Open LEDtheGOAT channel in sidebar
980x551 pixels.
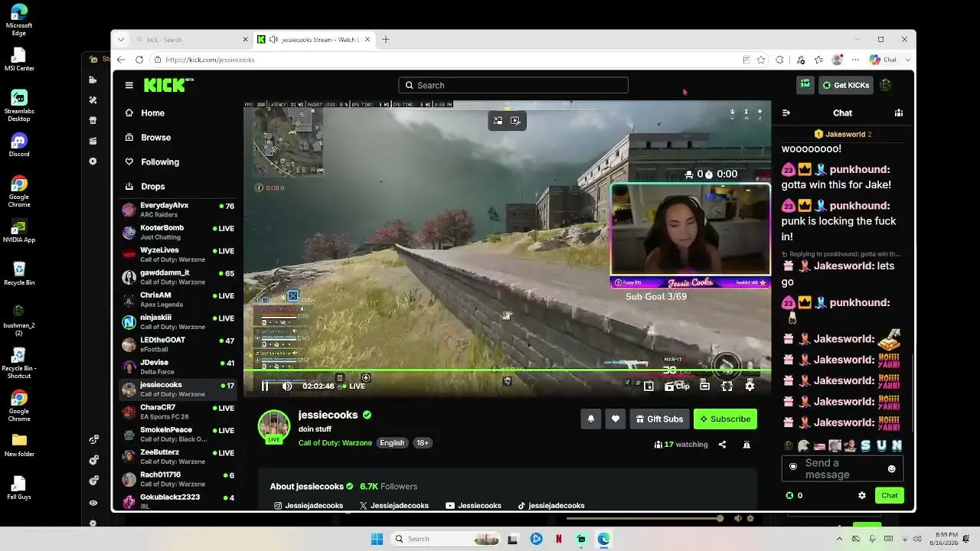[x=178, y=344]
